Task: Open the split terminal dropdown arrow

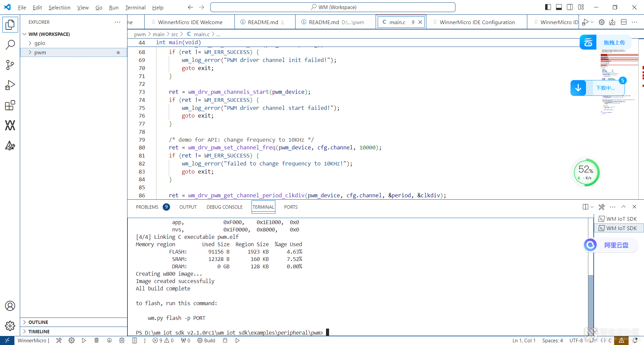Action: coord(592,207)
